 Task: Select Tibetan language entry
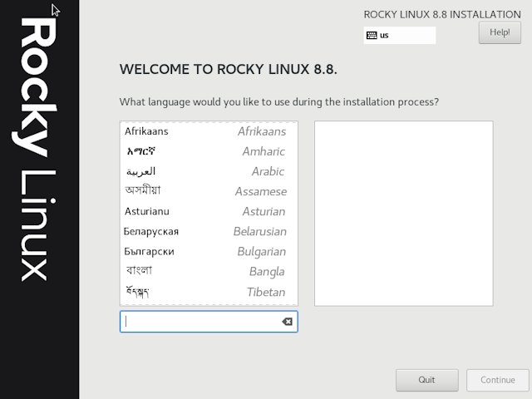204,292
